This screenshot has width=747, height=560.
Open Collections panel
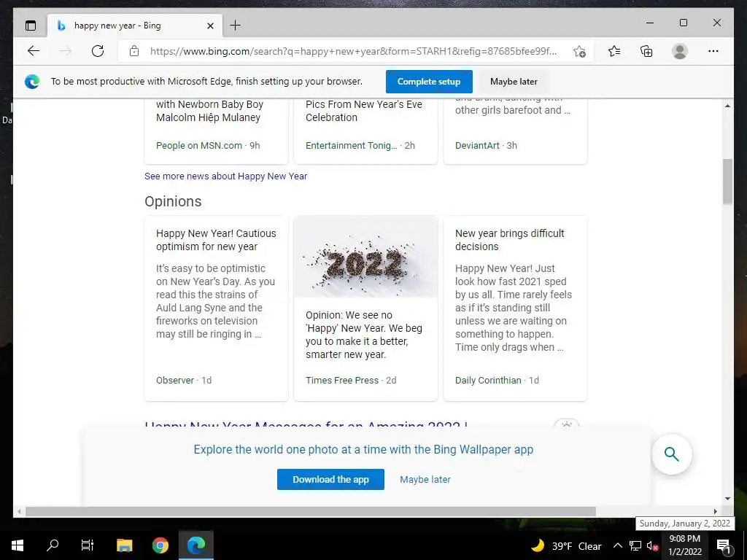point(646,51)
